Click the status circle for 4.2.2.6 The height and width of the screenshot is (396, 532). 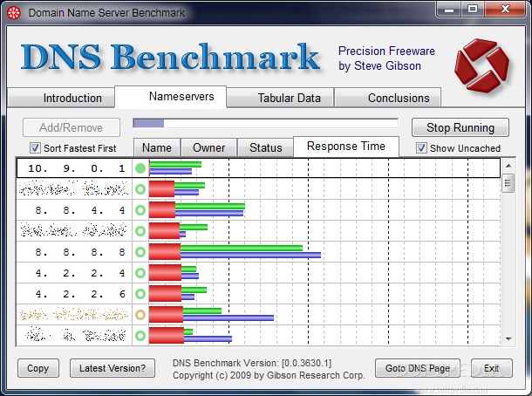(x=140, y=294)
